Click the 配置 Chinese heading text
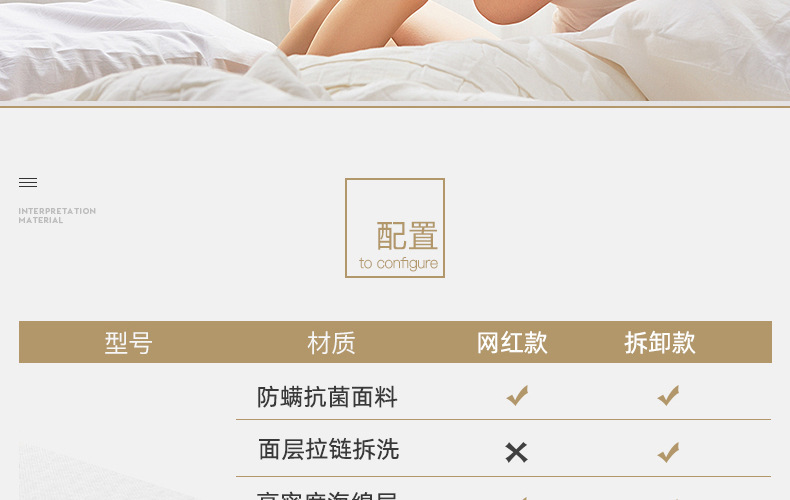 (407, 236)
